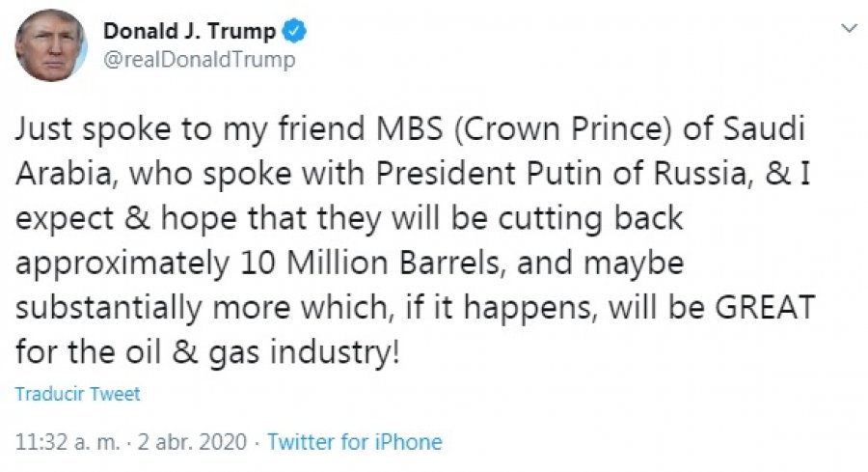Screen dimensions: 868x472
Task: Click the profile picture avatar
Action: [50, 45]
